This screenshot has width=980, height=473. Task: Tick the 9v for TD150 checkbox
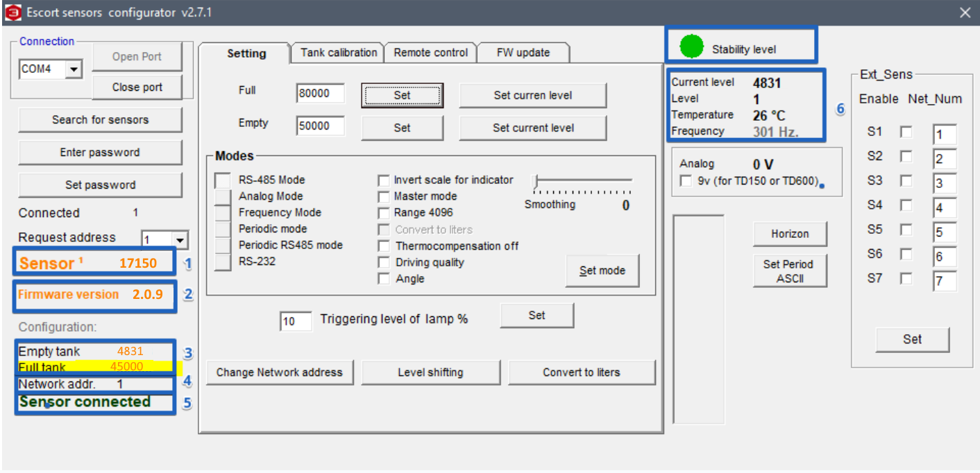pyautogui.click(x=686, y=181)
